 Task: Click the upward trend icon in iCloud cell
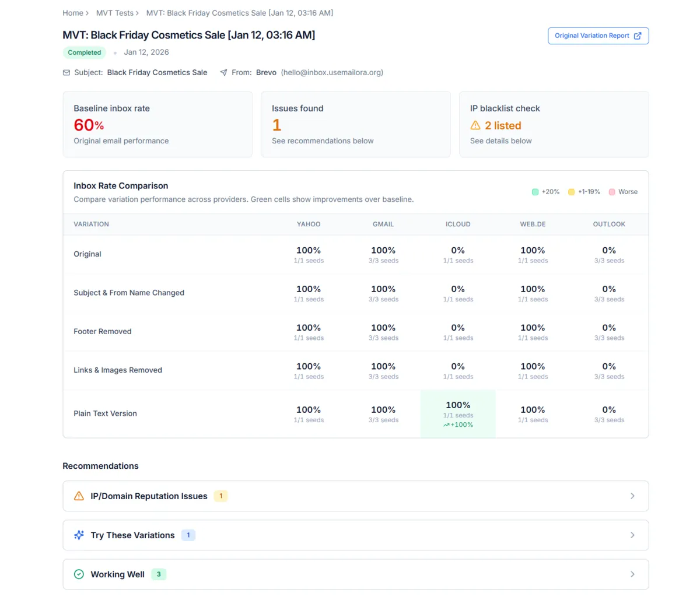pyautogui.click(x=446, y=425)
